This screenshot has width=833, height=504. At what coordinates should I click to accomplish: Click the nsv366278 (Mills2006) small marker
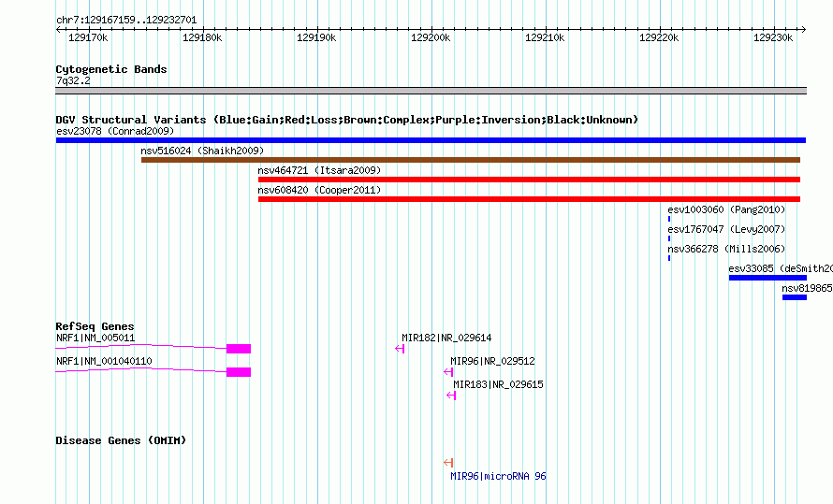669,258
